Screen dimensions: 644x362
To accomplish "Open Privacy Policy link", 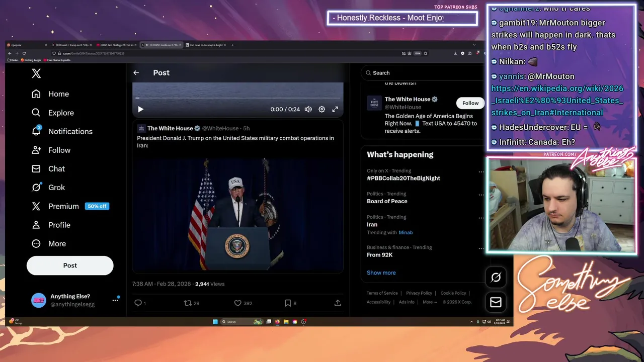I will pyautogui.click(x=419, y=293).
